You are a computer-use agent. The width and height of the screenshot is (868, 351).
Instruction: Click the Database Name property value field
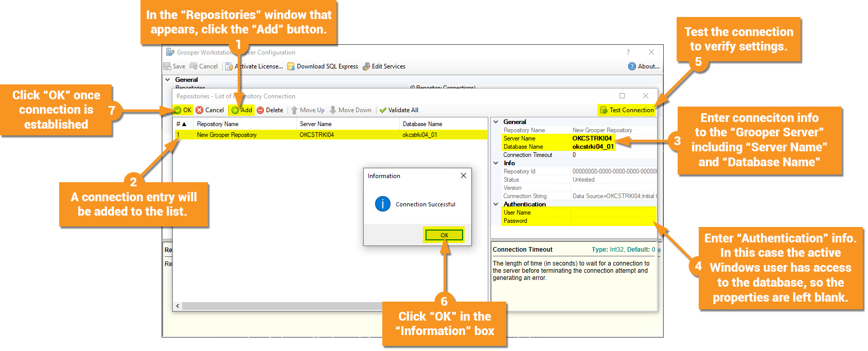click(614, 147)
